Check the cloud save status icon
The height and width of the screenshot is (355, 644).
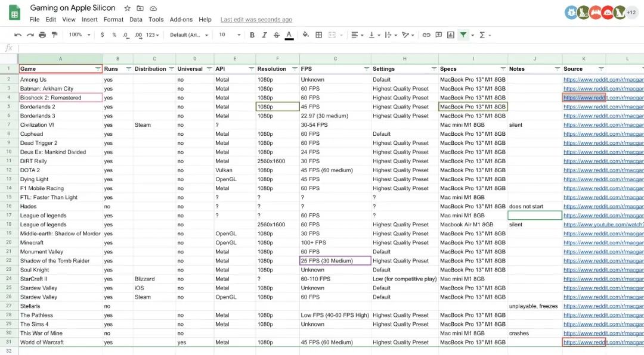pyautogui.click(x=153, y=8)
